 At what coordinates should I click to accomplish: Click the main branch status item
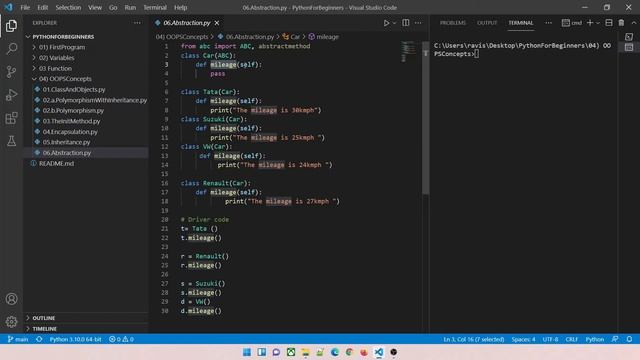click(18, 339)
